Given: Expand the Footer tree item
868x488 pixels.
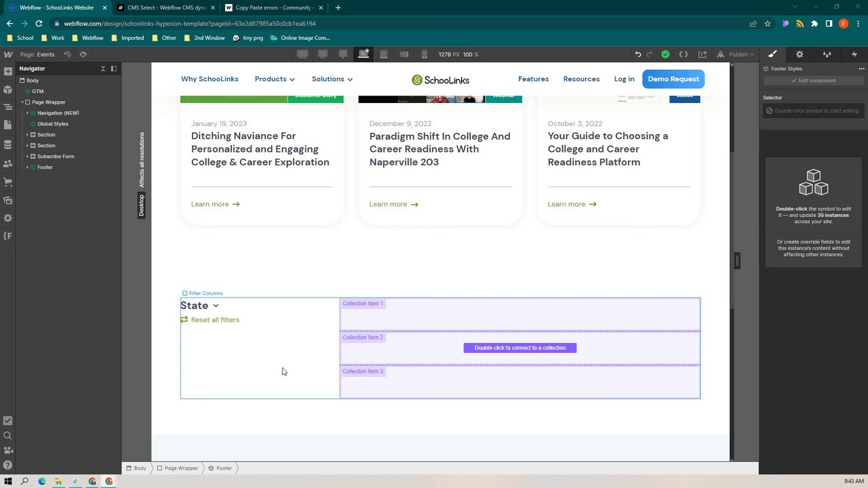Looking at the screenshot, I should coord(27,167).
